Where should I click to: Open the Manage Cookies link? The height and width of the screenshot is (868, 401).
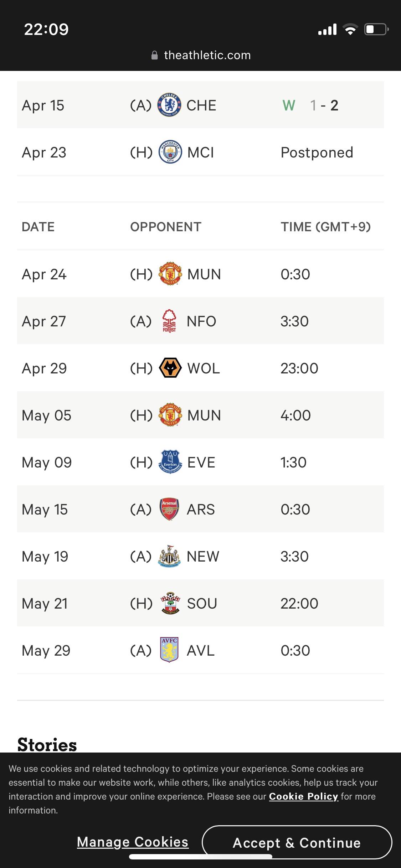coord(133,842)
